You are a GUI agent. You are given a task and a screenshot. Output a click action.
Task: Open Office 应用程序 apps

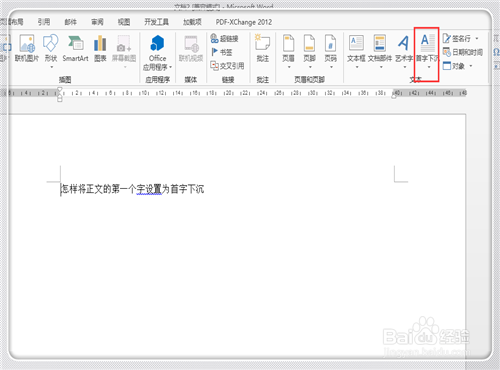click(x=157, y=53)
